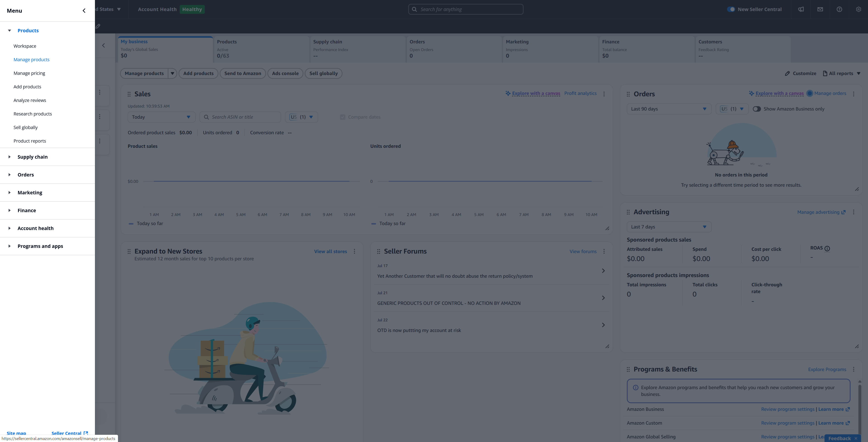
Task: Click the Add products pill button
Action: (198, 73)
